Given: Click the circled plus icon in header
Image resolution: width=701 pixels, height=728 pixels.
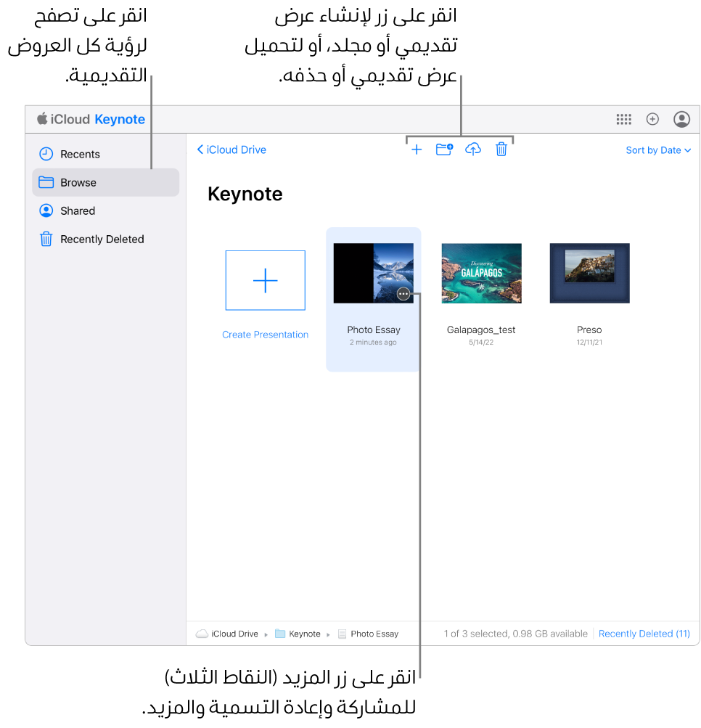Looking at the screenshot, I should [x=652, y=119].
